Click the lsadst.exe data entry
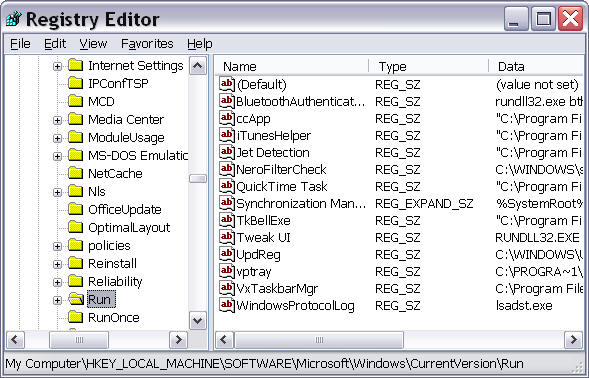 [x=524, y=305]
